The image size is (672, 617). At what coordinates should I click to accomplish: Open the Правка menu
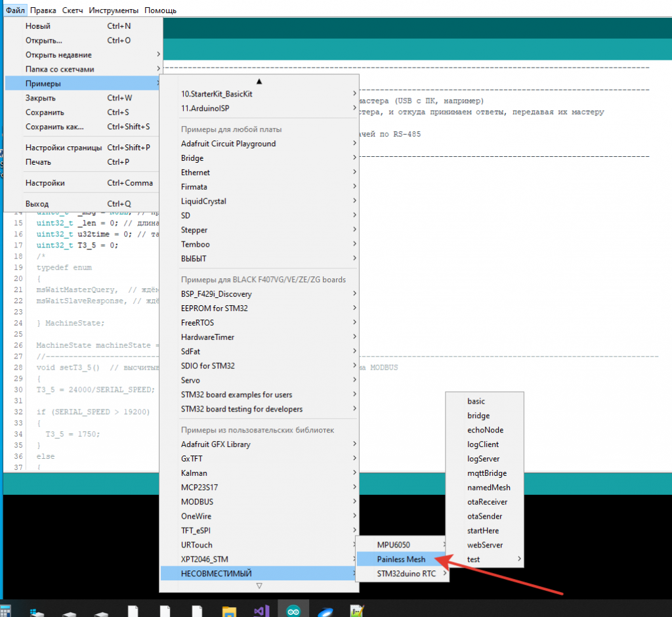click(43, 11)
